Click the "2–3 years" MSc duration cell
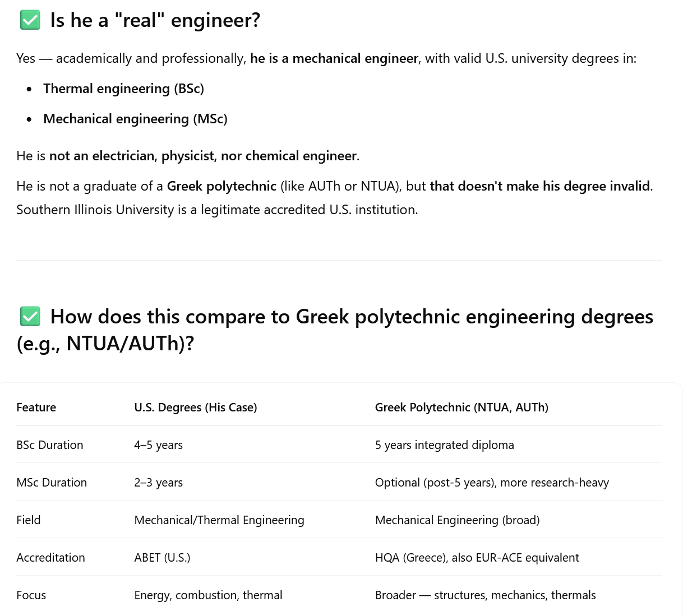The height and width of the screenshot is (616, 683). coord(159,483)
